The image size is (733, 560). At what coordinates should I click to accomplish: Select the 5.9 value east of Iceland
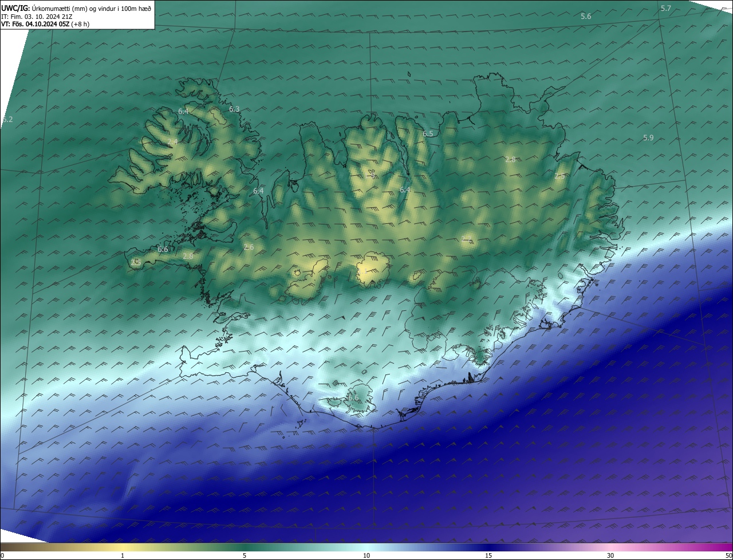tap(648, 138)
